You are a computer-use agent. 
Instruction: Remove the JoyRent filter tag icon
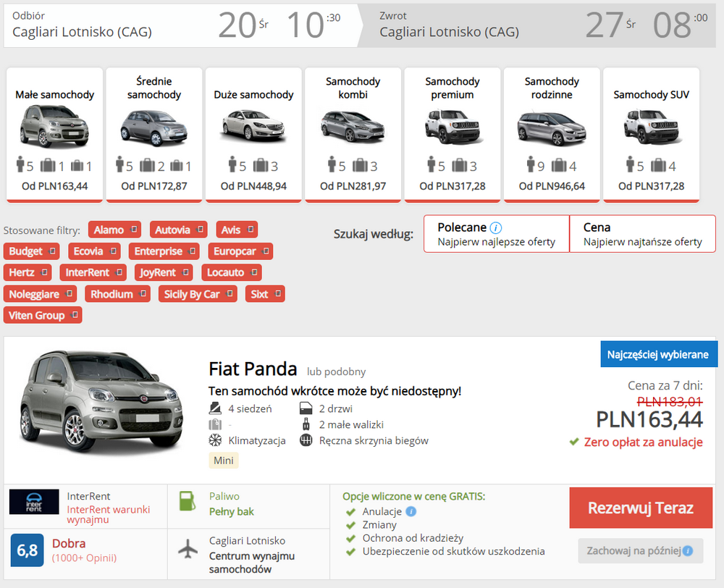tap(185, 272)
